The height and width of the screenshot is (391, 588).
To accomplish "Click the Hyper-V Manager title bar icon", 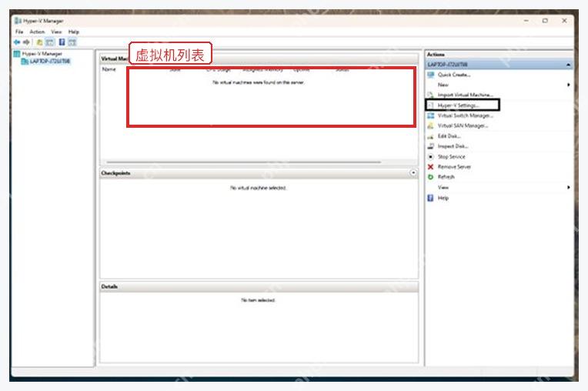I will (18, 21).
